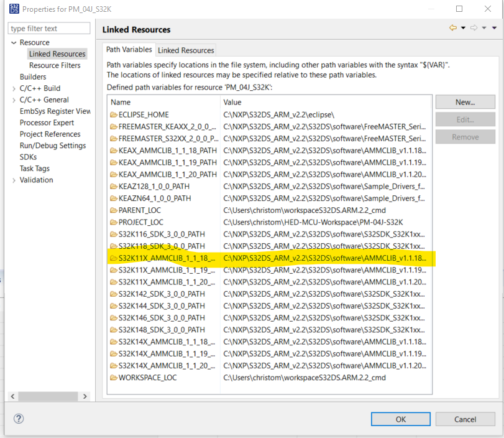The height and width of the screenshot is (438, 504).
Task: Click the PARENT_LOC value path cell
Action: point(305,210)
